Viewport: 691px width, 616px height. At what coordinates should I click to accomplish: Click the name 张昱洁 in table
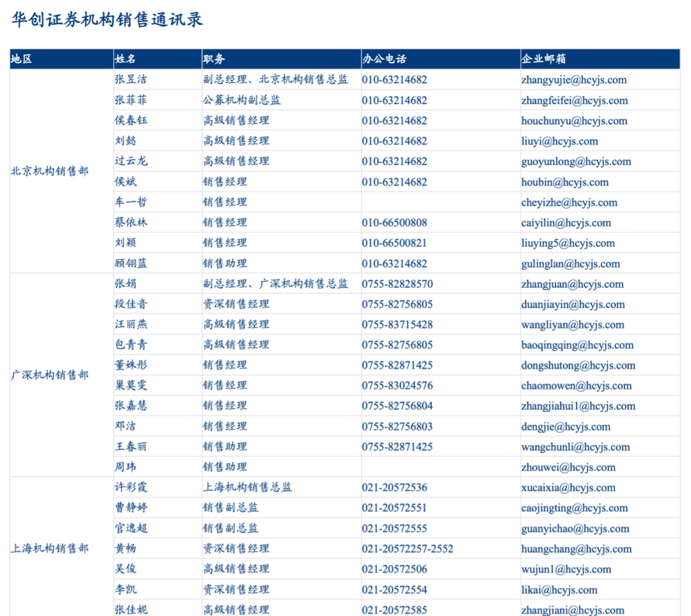coord(127,79)
